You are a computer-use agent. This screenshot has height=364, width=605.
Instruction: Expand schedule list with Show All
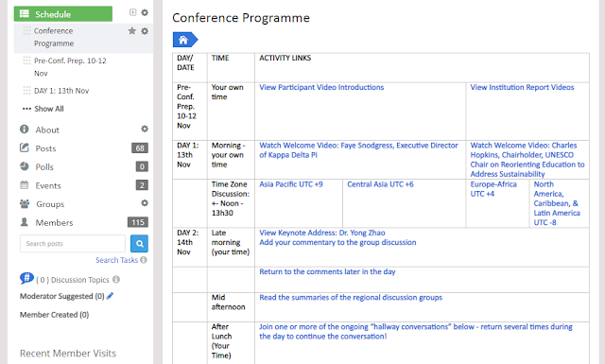coord(43,109)
